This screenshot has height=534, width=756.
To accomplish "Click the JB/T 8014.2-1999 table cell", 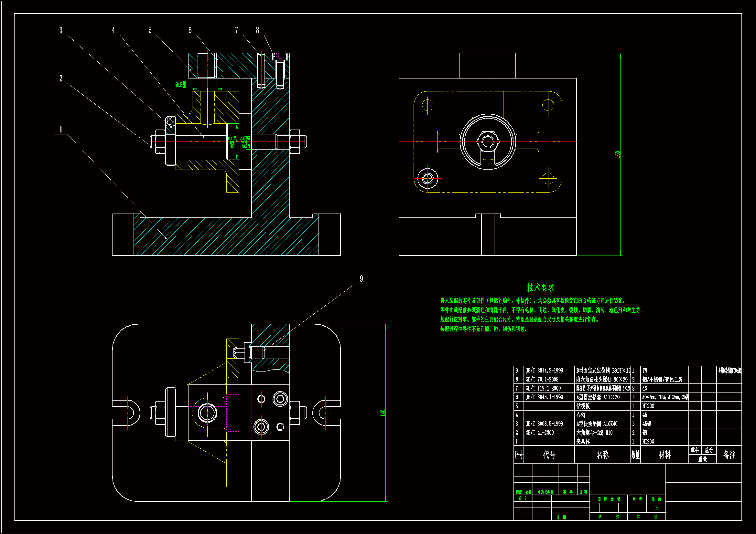I will click(x=544, y=371).
